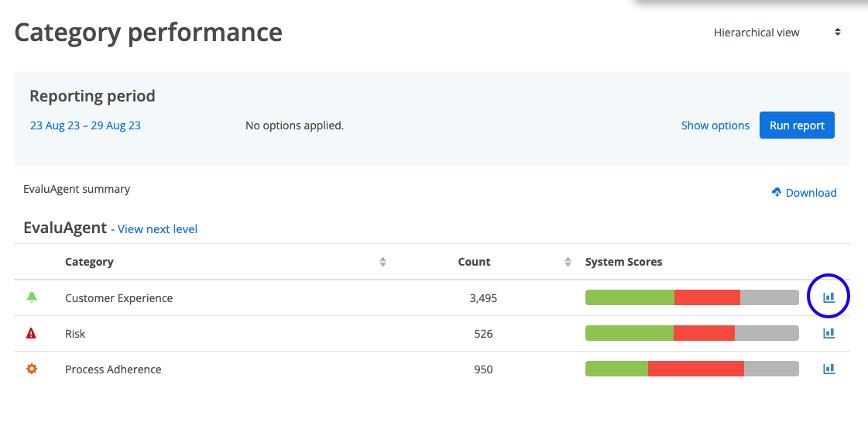Viewport: 868px width, 426px height.
Task: Click the Count column header label
Action: click(x=474, y=262)
